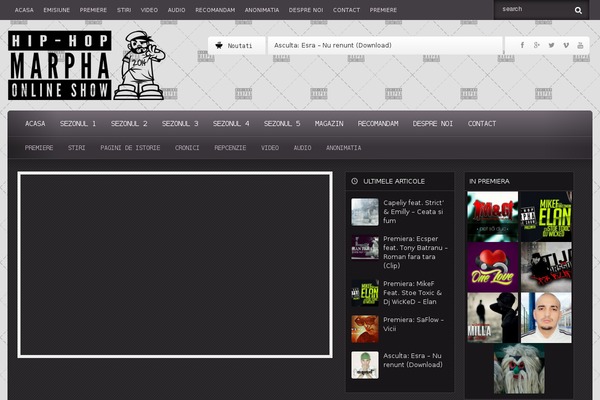Open sidebar article Asculta: Esra – Nu renunt
The image size is (600, 400).
tap(412, 360)
